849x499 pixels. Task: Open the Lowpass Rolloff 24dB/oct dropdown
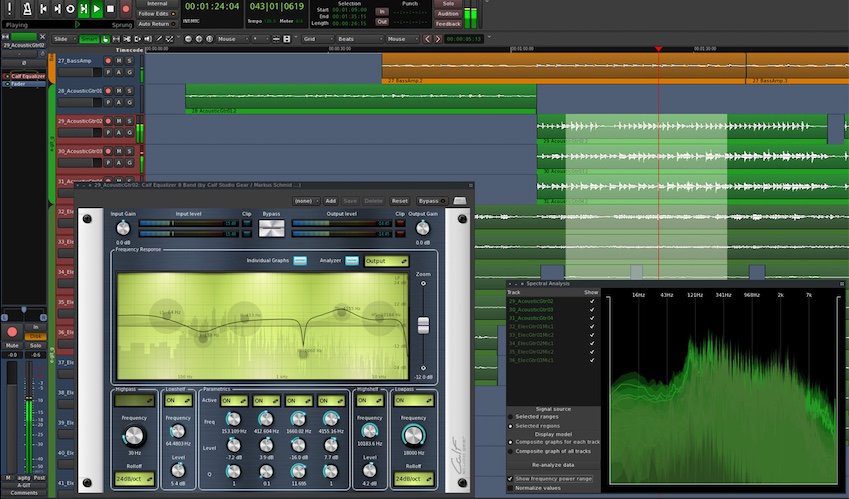[414, 479]
